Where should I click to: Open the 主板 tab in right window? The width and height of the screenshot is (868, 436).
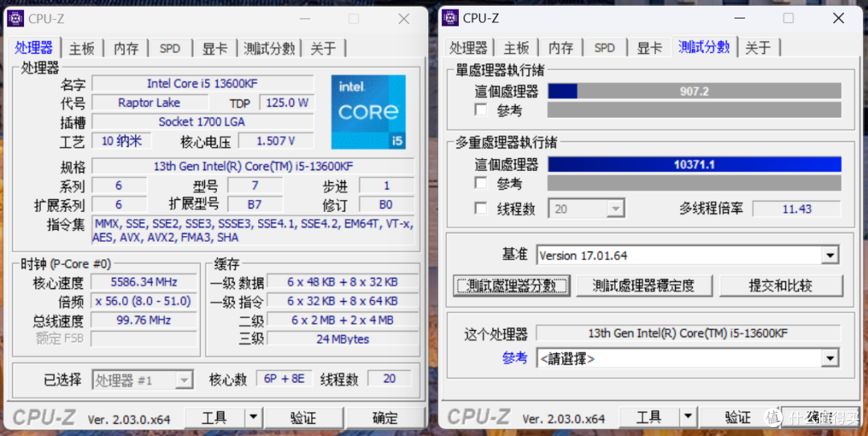click(x=517, y=49)
